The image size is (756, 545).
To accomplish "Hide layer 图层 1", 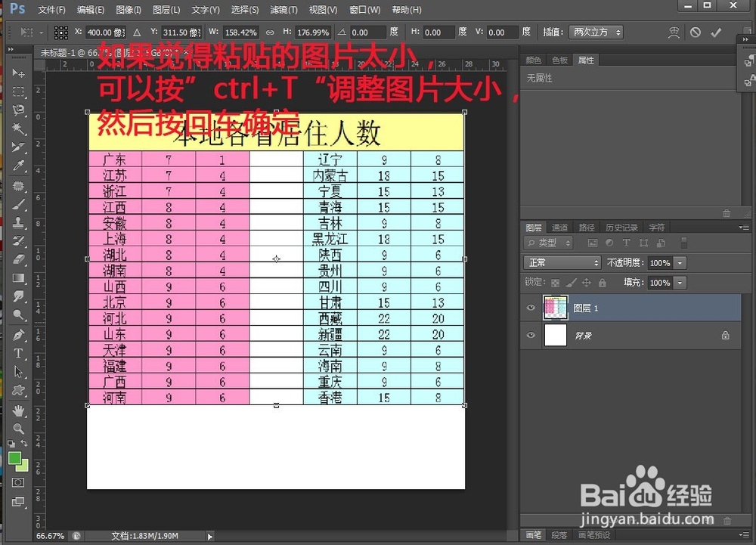I will (x=531, y=308).
